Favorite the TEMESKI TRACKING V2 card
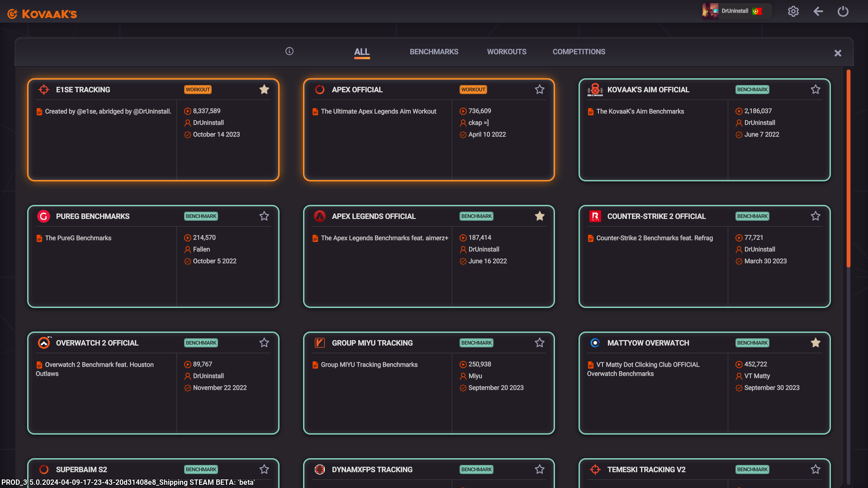868x488 pixels. 815,469
